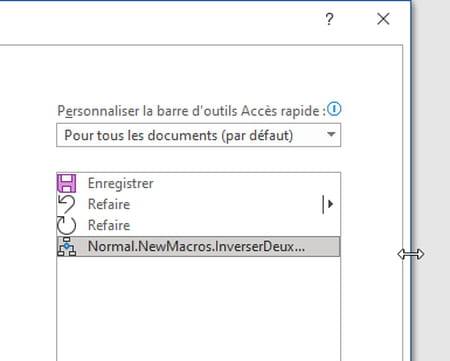
Task: Select the Refaire entry that has a submenu arrow
Action: tap(199, 204)
